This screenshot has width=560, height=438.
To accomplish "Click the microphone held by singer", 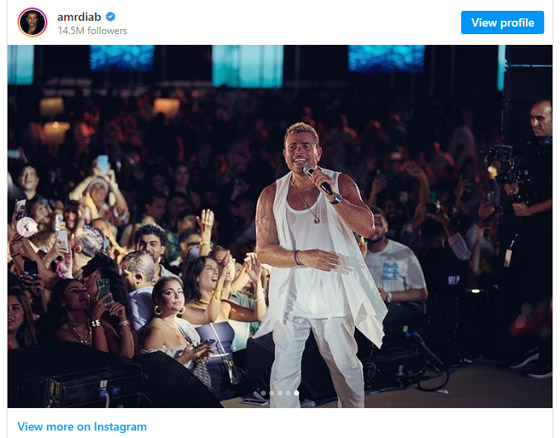I will pos(319,180).
